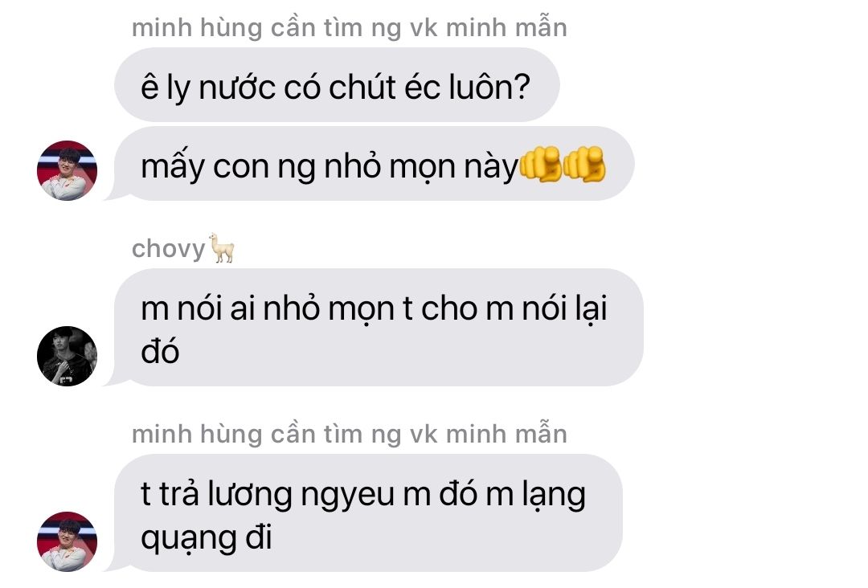Click the question mark ending the first message
Screen dimensions: 868x588
(x=522, y=88)
